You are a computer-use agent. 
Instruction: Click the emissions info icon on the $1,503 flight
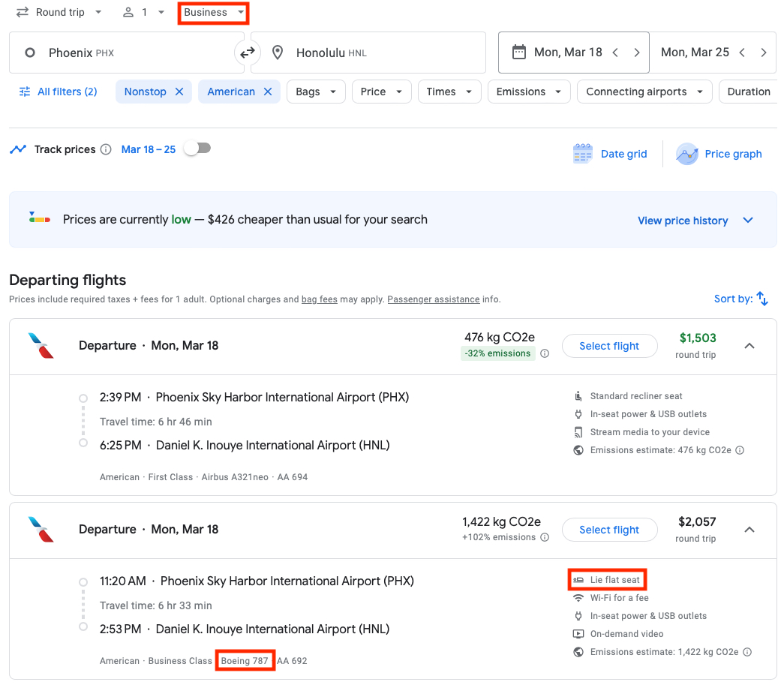pos(545,353)
